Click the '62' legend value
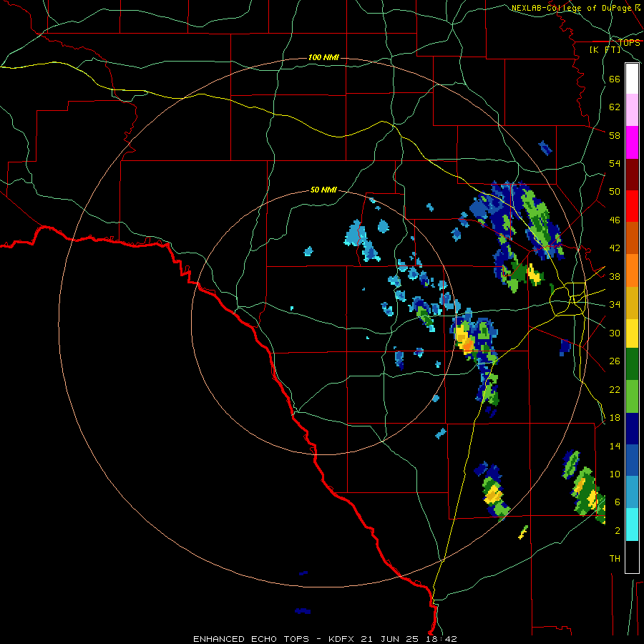644x644 pixels. (x=615, y=107)
